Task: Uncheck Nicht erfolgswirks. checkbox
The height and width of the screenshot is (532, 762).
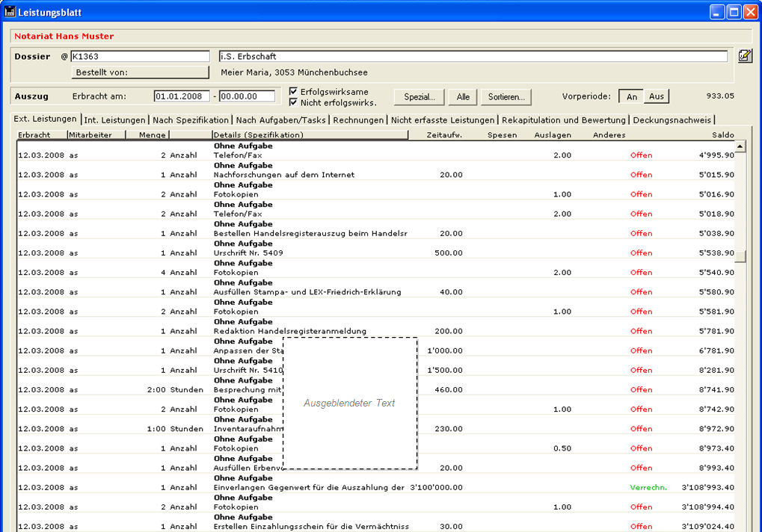Action: 293,102
